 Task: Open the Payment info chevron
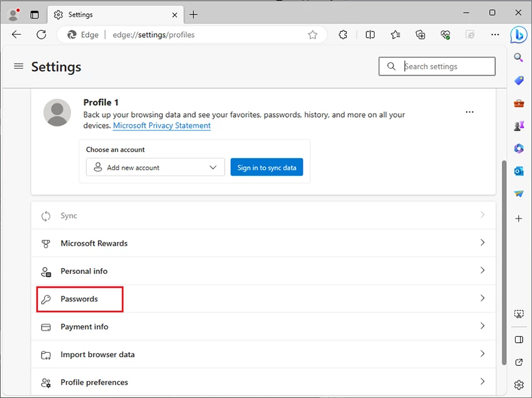pyautogui.click(x=482, y=326)
